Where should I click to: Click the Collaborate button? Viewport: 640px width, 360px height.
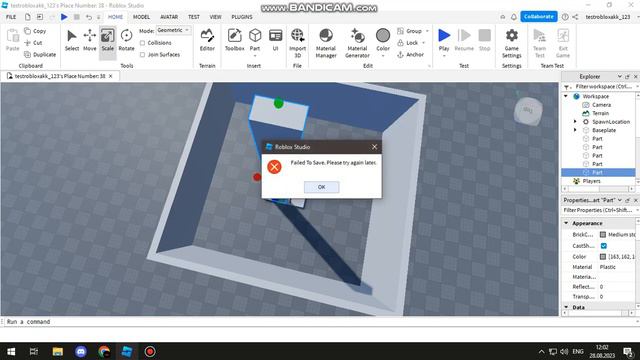coord(539,17)
